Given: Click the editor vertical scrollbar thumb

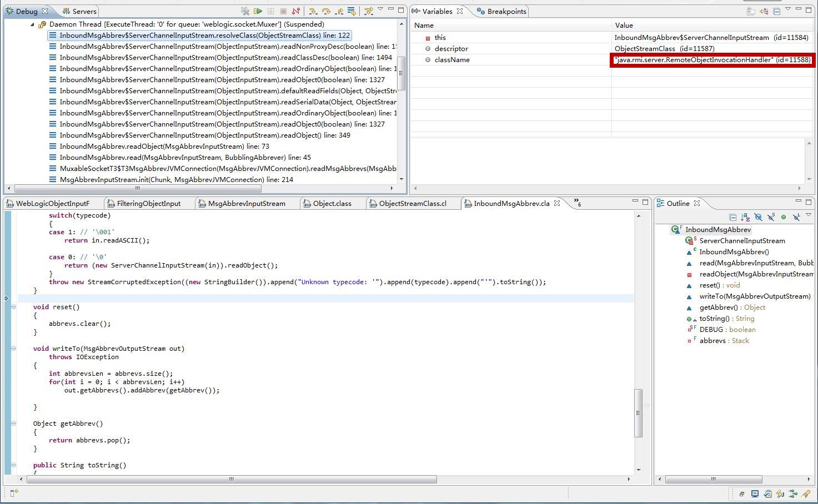Looking at the screenshot, I should [639, 412].
